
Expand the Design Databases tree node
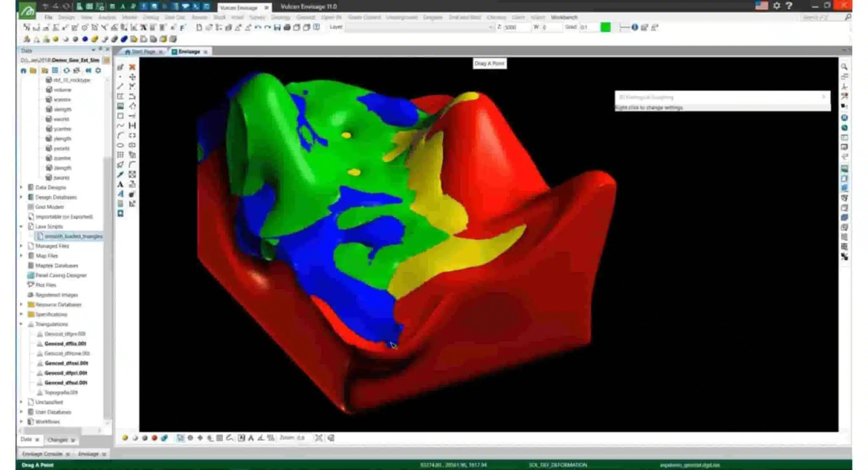click(21, 197)
